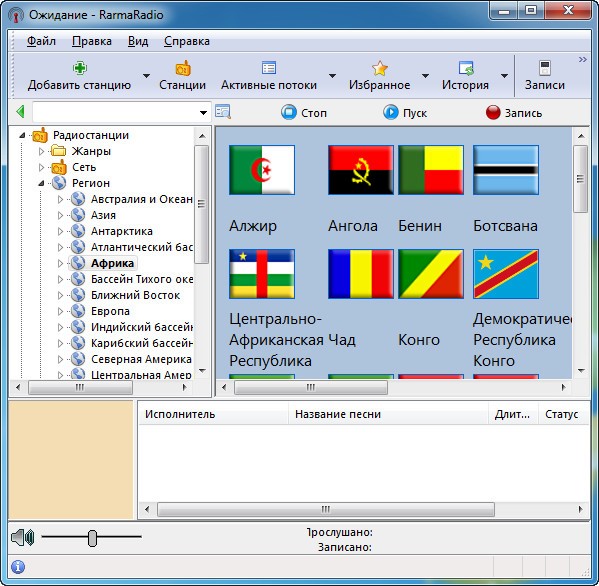This screenshot has width=599, height=586.
Task: Open the Вид menu
Action: (138, 41)
